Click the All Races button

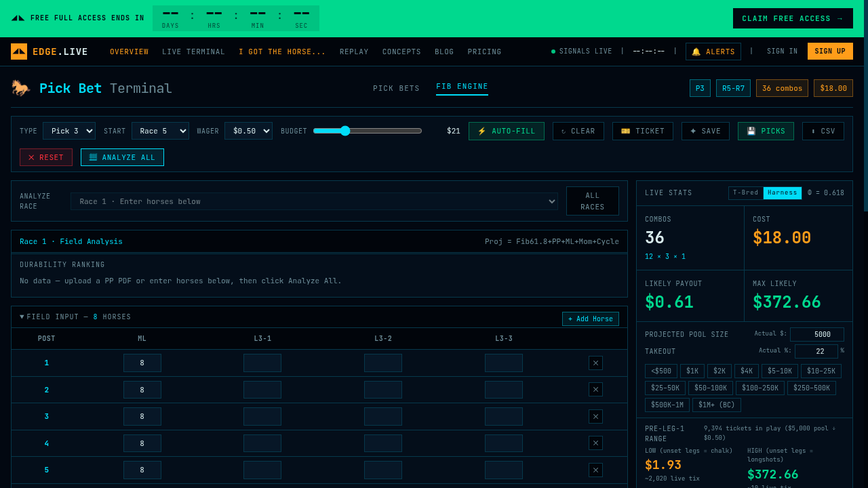pyautogui.click(x=592, y=201)
